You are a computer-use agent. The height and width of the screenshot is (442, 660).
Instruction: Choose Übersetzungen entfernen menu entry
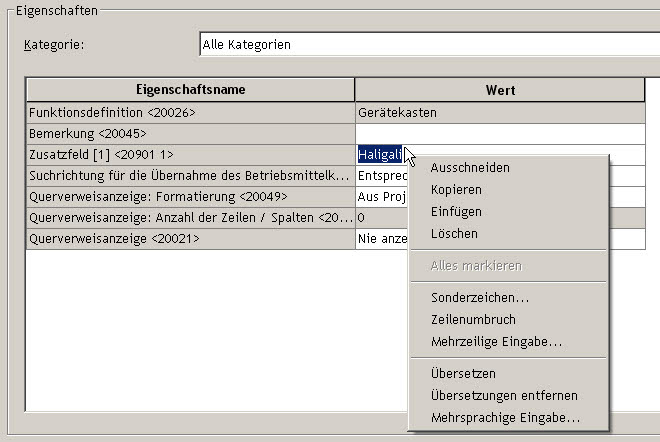pos(504,395)
